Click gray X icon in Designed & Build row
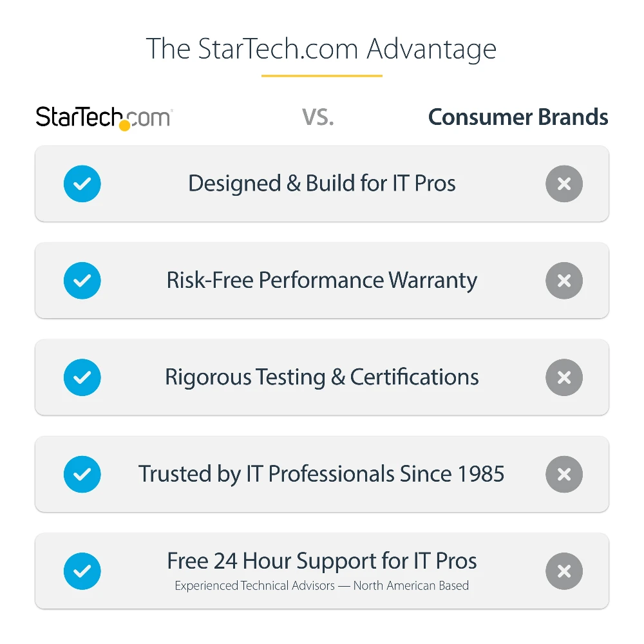Viewport: 644px width, 644px height. pyautogui.click(x=563, y=184)
